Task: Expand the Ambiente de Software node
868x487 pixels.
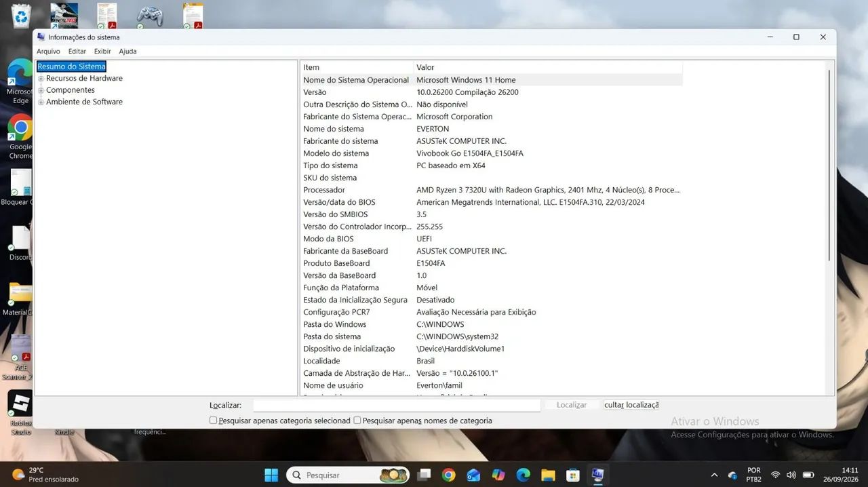Action: coord(41,102)
